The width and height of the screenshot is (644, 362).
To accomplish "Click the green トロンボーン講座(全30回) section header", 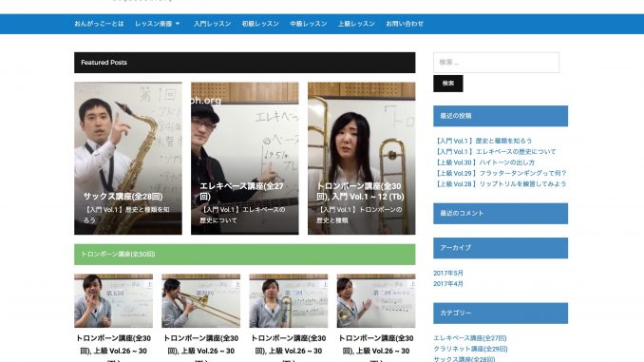I will (245, 255).
